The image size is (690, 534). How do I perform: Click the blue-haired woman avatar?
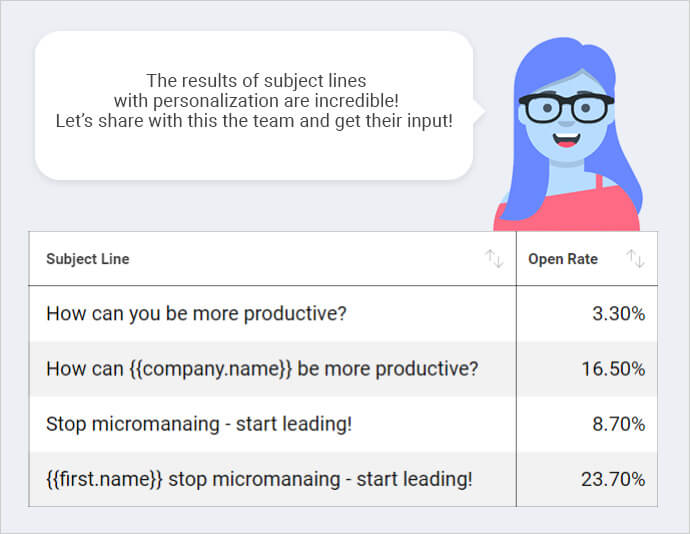click(568, 134)
